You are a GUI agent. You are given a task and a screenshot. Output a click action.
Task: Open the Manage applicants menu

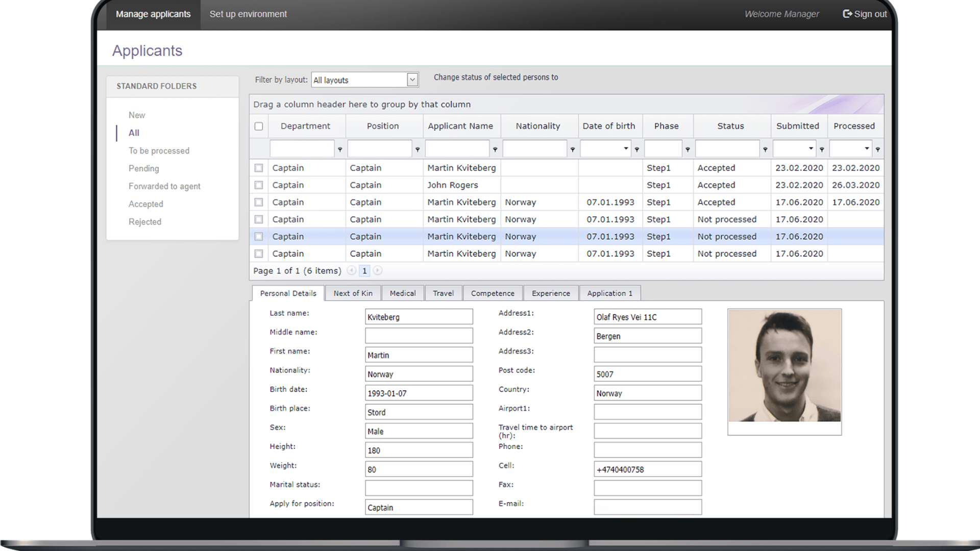pyautogui.click(x=153, y=14)
